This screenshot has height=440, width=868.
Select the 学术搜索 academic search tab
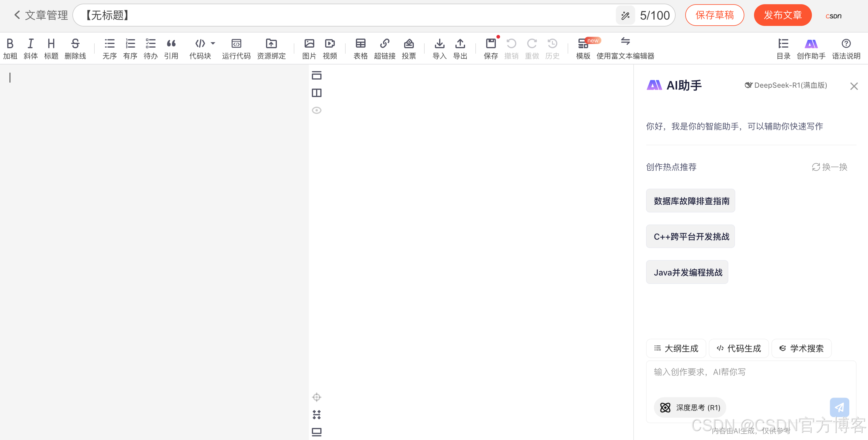[801, 348]
